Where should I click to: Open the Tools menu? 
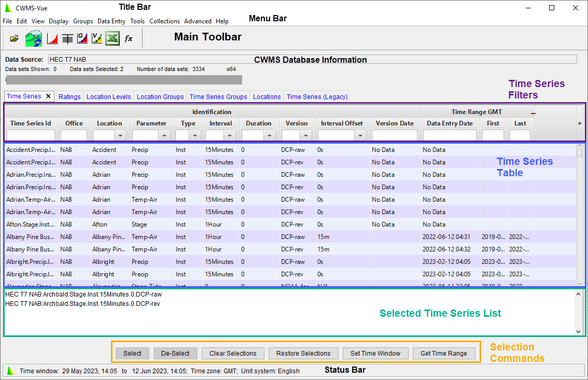[137, 21]
